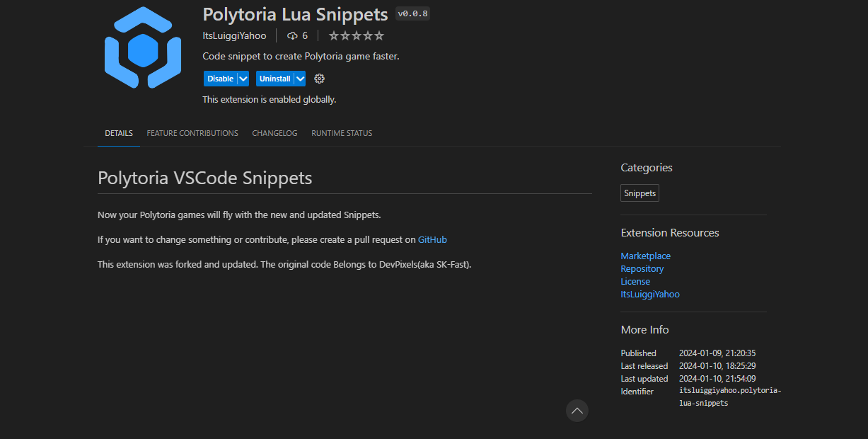868x439 pixels.
Task: Open the Repository resource link
Action: click(642, 269)
